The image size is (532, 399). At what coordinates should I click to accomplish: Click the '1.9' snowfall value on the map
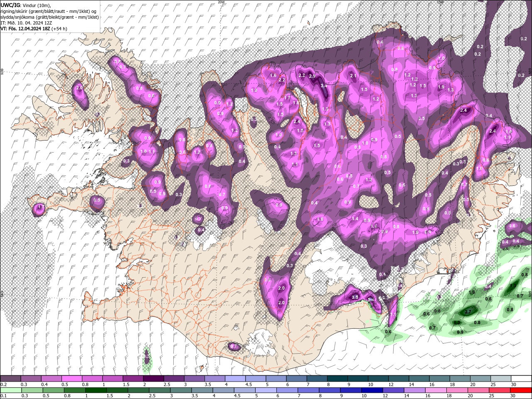point(441,87)
